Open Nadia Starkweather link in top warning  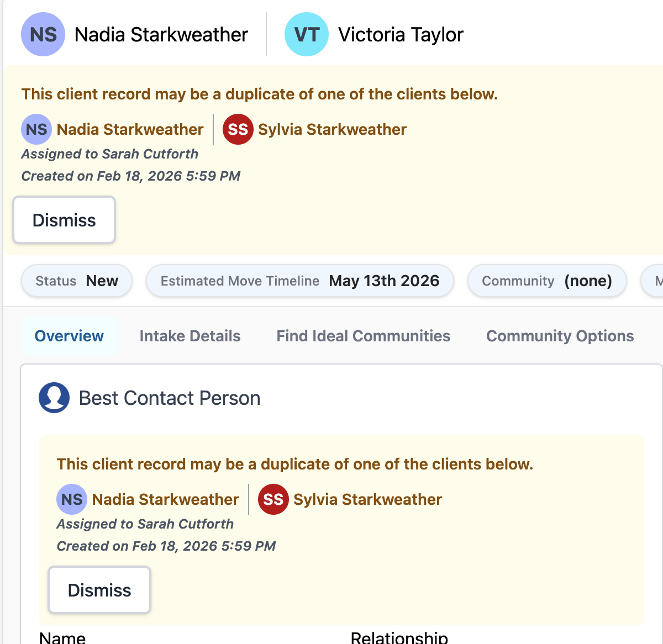[x=130, y=129]
